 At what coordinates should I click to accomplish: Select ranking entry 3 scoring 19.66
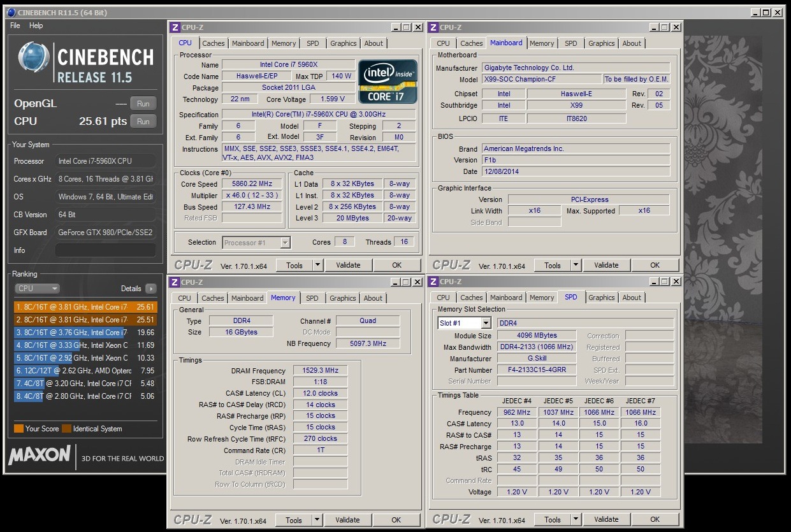85,333
